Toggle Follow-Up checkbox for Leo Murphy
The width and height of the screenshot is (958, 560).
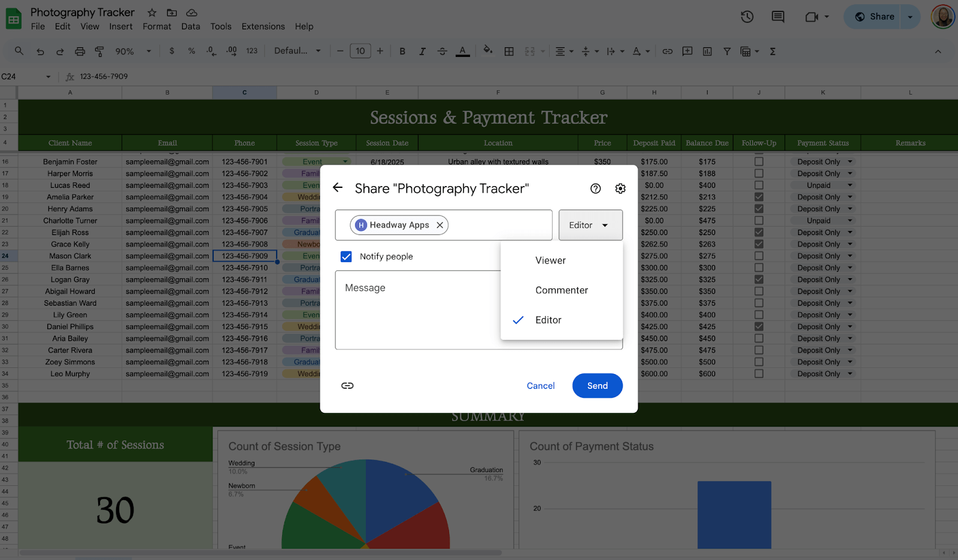coord(759,374)
